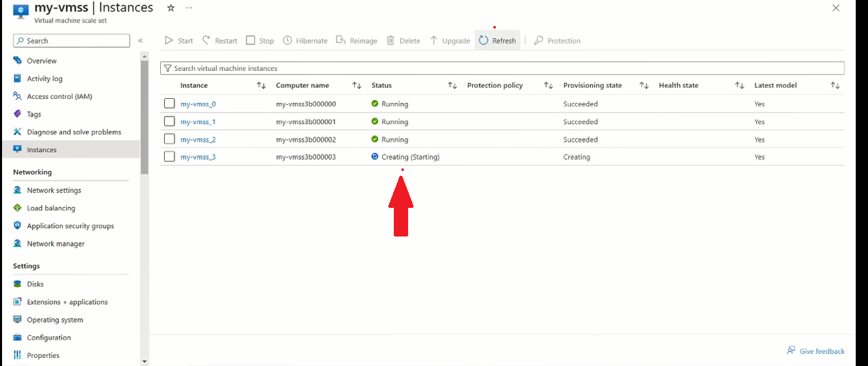Sort by the Latest model column arrows
The height and width of the screenshot is (366, 868).
coord(835,85)
